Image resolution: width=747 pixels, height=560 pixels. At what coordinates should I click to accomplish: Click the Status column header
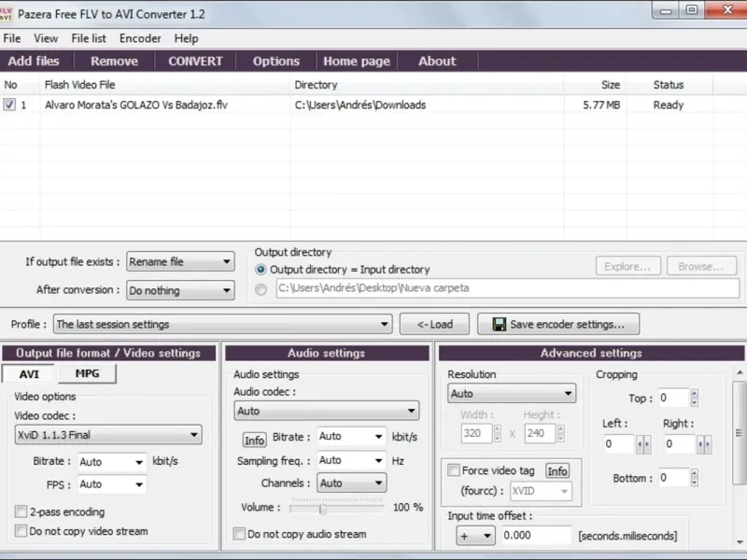pos(669,85)
